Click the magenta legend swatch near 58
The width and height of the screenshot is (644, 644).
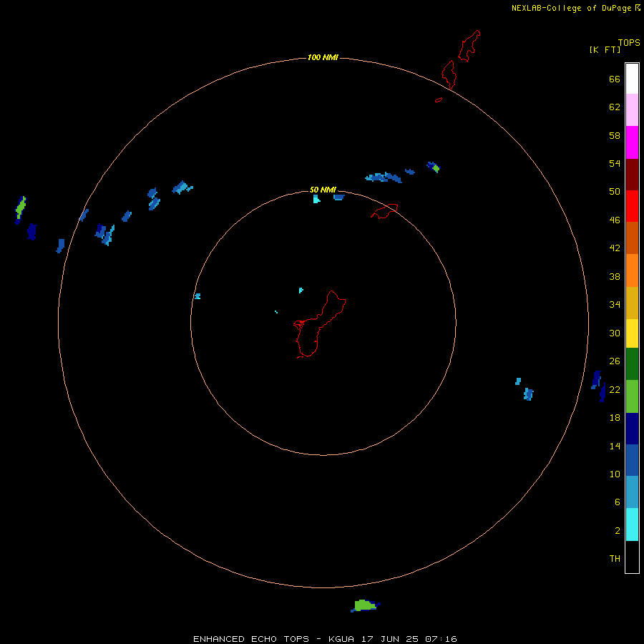point(632,142)
